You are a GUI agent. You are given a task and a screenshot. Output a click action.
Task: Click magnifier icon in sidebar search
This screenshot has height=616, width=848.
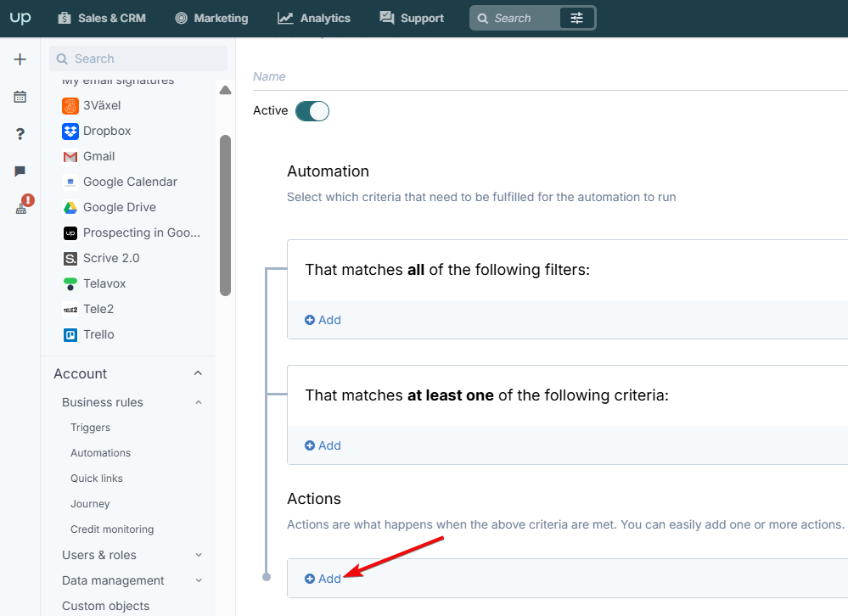pos(62,59)
